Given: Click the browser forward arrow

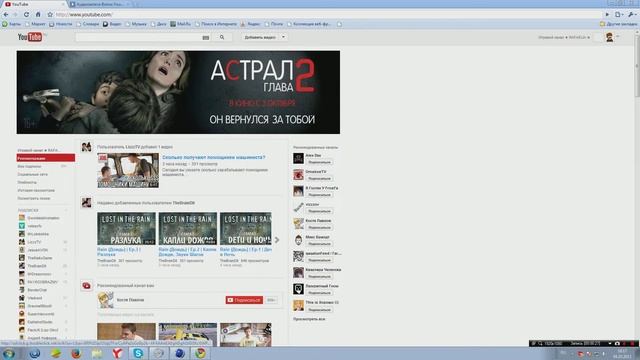Looking at the screenshot, I should (x=16, y=14).
